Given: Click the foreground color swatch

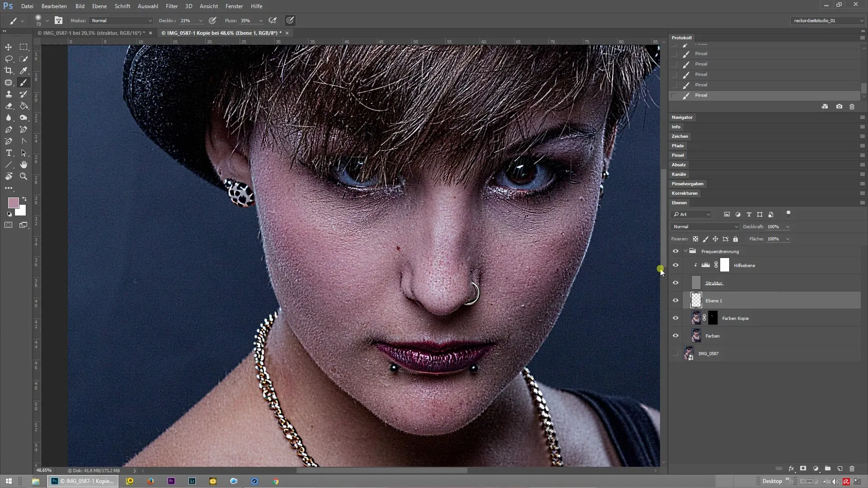Looking at the screenshot, I should (x=13, y=202).
